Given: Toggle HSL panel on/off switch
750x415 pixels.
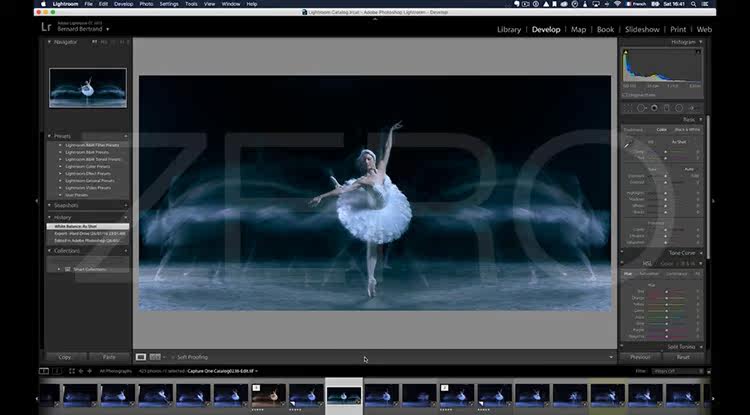Looking at the screenshot, I should coord(622,263).
